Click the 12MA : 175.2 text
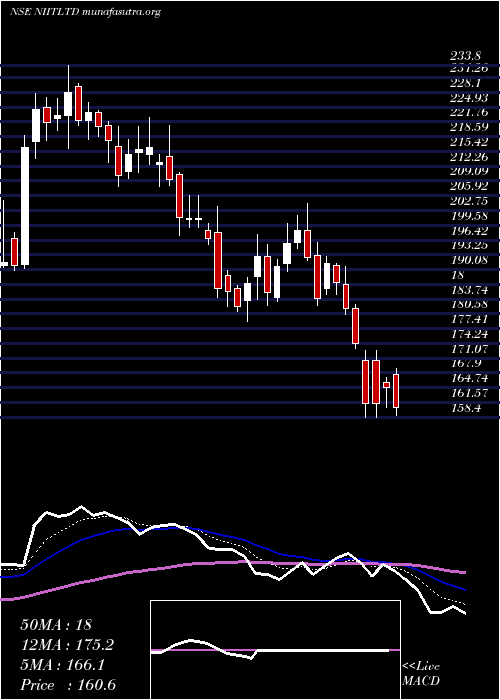 click(67, 645)
